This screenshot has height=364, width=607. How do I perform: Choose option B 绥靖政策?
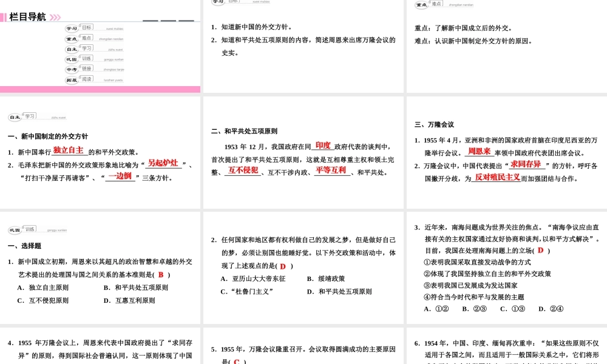325,278
